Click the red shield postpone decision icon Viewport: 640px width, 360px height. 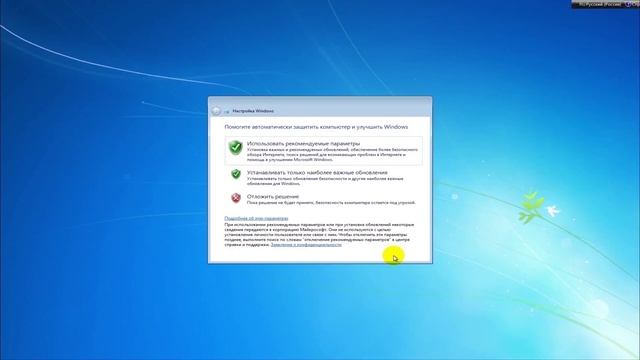coord(236,198)
